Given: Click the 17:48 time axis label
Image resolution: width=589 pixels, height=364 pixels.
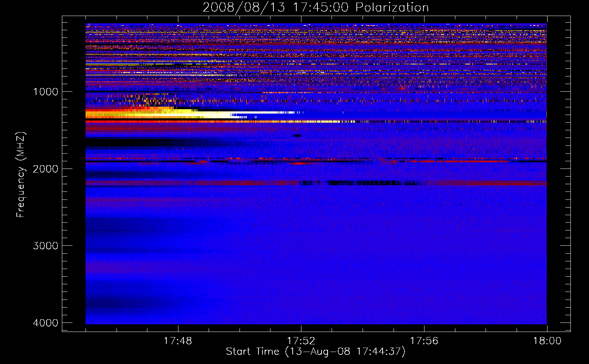Looking at the screenshot, I should tap(178, 341).
